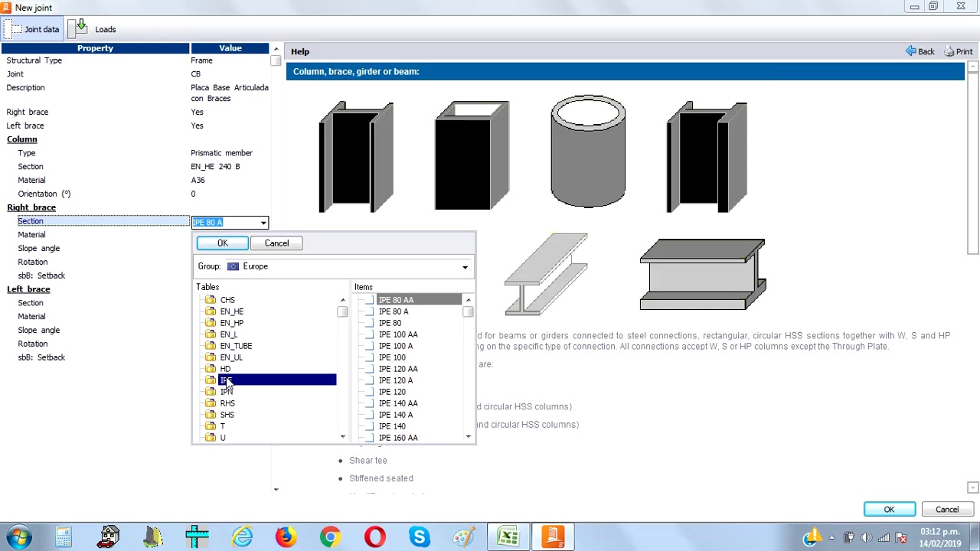This screenshot has height=551, width=980.
Task: Click the Column section value EN_HE 240 B
Action: (215, 167)
